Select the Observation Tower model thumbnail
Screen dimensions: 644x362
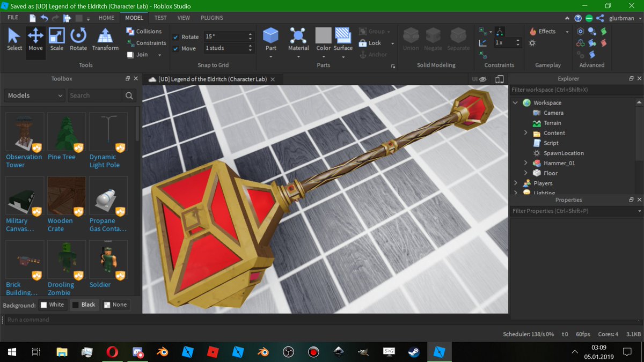pyautogui.click(x=24, y=132)
